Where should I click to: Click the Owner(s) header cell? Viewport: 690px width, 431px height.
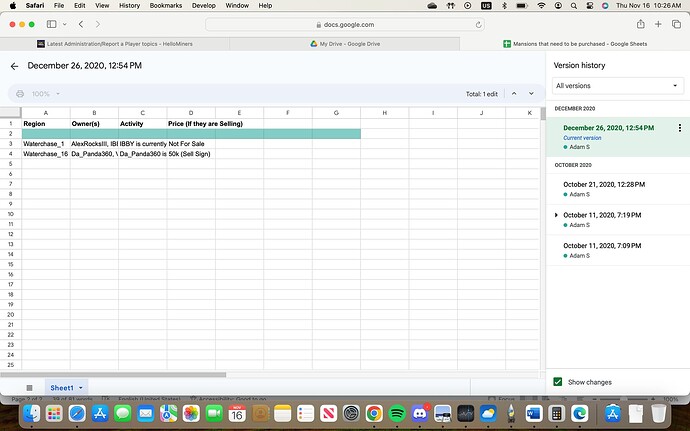point(94,124)
